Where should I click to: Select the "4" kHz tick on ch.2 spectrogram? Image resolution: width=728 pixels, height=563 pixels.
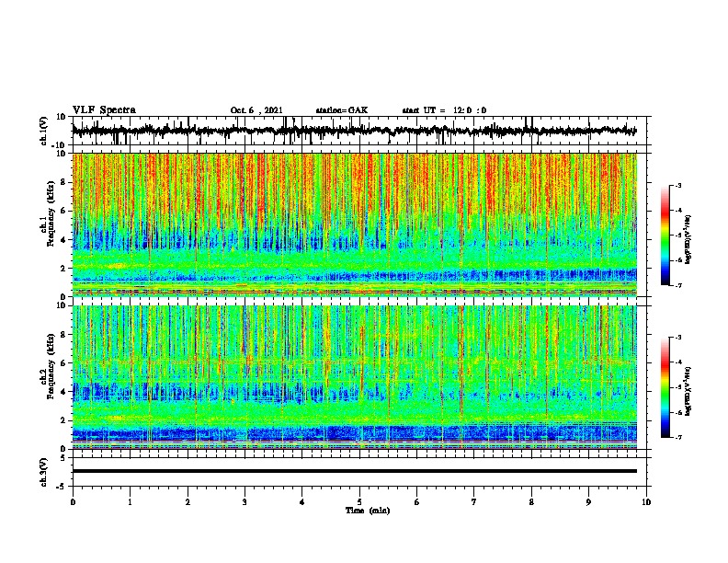tap(64, 392)
